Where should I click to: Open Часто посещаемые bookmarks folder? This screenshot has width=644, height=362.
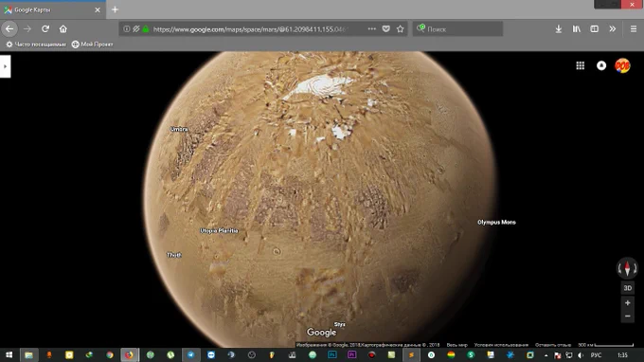tap(36, 45)
